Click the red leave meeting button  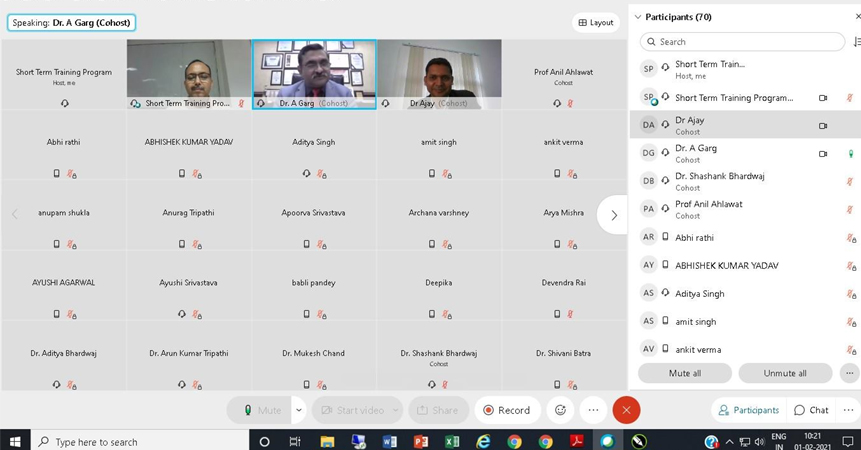pyautogui.click(x=626, y=410)
